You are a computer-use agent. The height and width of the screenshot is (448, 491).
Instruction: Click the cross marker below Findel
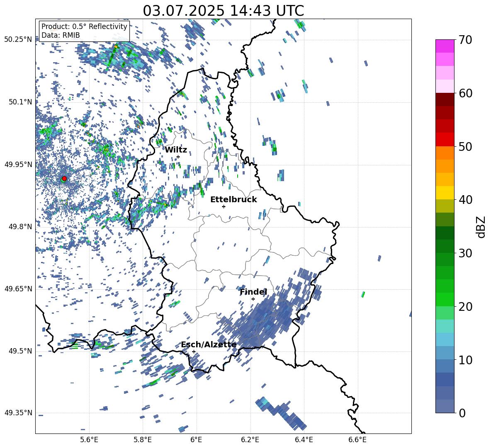pyautogui.click(x=253, y=299)
